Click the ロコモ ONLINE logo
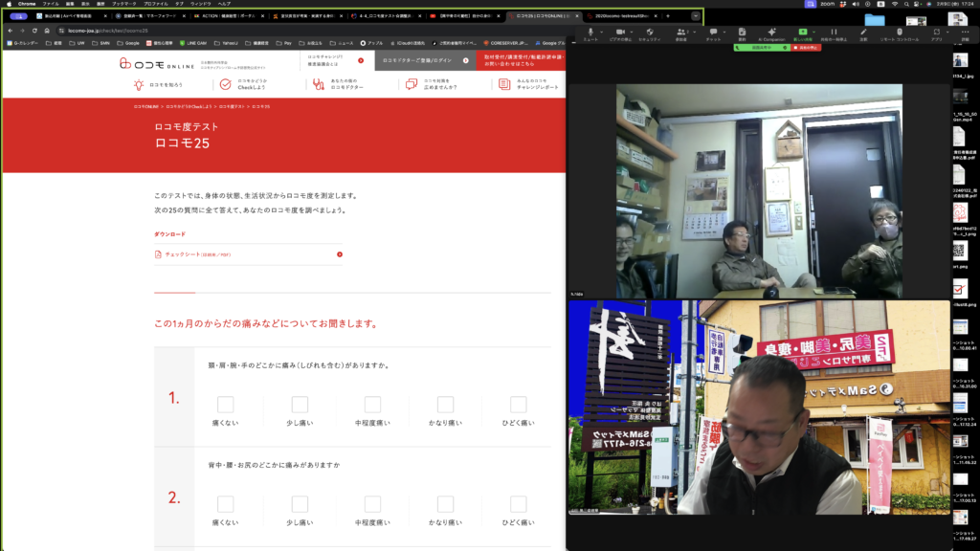980x551 pixels. [x=156, y=64]
